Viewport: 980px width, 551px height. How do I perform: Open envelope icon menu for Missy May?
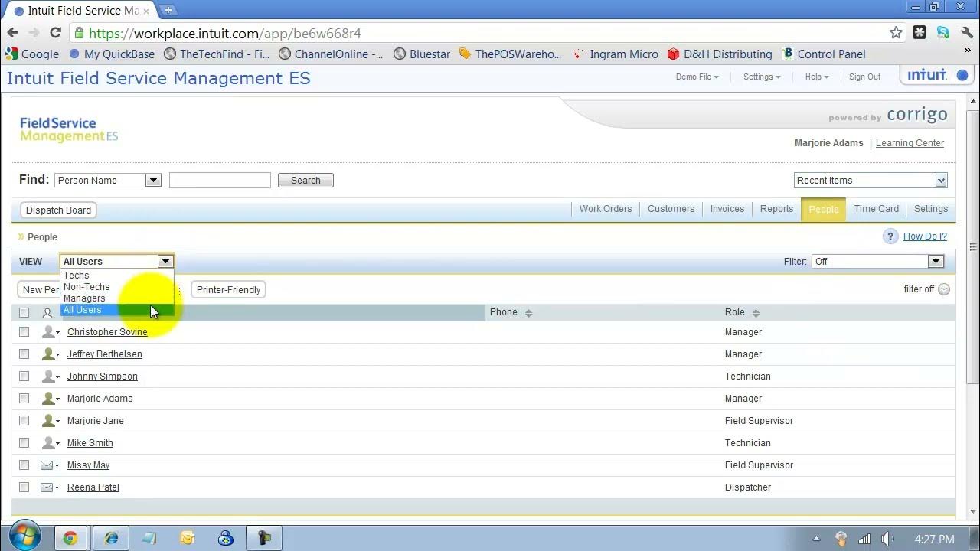pos(51,465)
